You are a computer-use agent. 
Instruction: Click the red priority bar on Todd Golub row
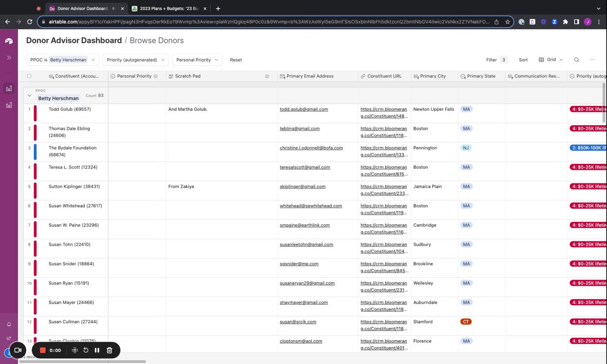(35, 113)
